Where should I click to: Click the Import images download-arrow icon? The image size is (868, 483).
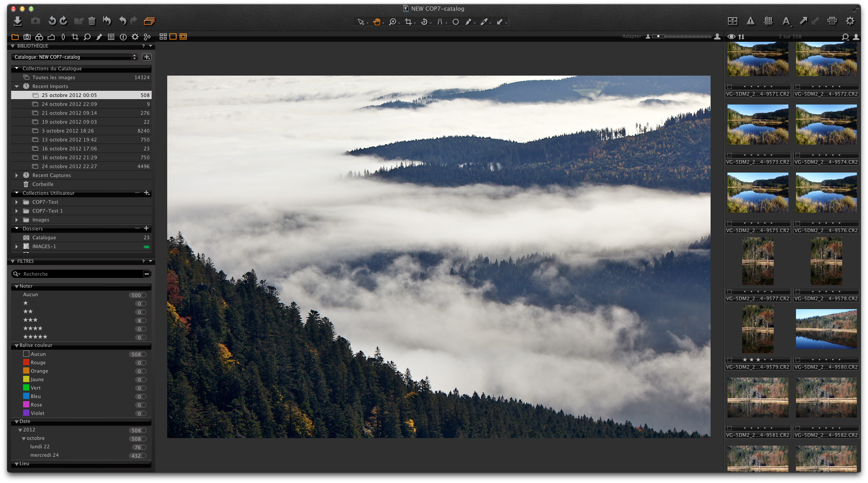point(17,21)
